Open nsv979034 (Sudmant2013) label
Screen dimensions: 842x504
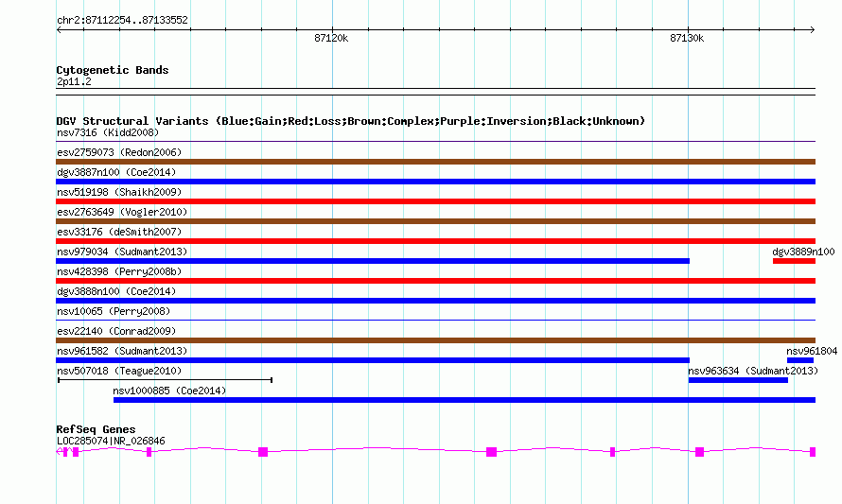point(122,252)
